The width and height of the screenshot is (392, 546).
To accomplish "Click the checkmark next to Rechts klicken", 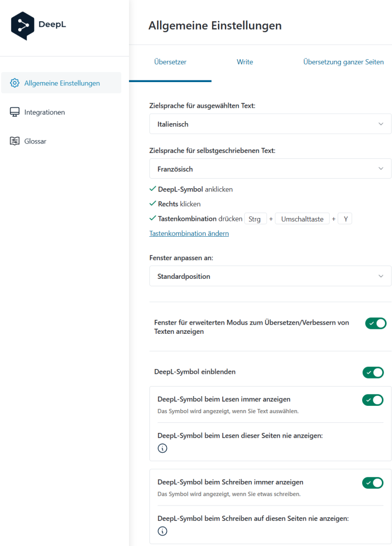I will [153, 203].
